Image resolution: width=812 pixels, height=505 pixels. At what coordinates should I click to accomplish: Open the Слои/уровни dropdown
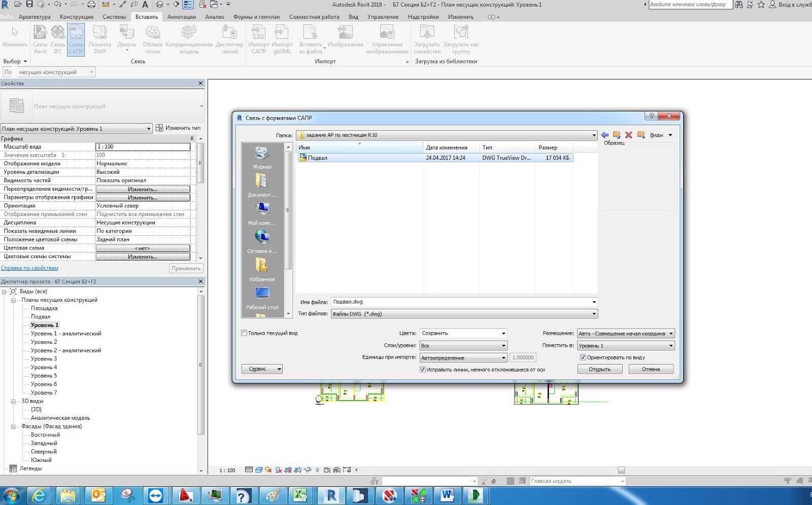[463, 345]
